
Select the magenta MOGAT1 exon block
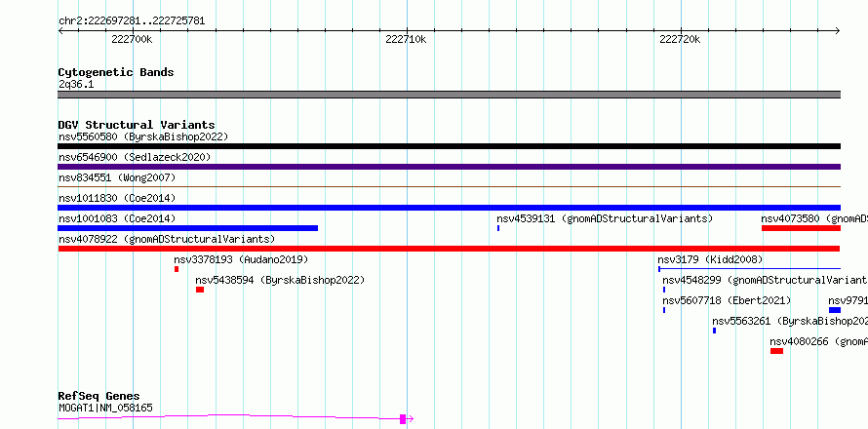click(x=403, y=419)
